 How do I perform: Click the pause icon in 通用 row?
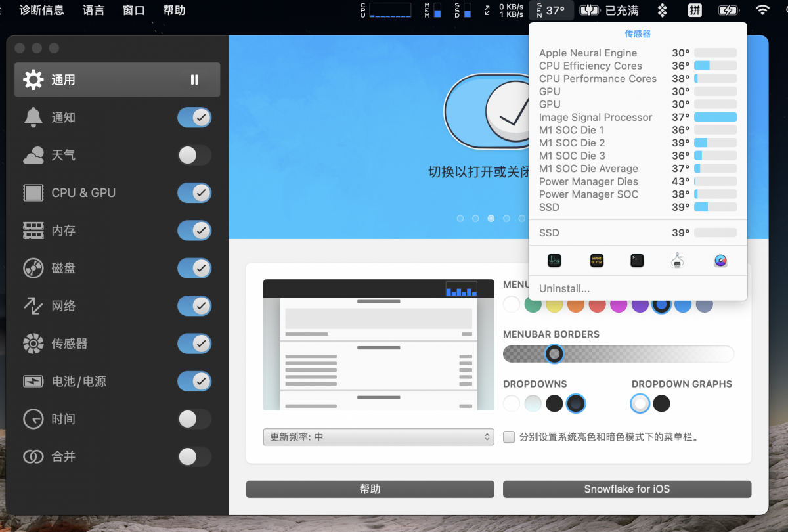194,79
